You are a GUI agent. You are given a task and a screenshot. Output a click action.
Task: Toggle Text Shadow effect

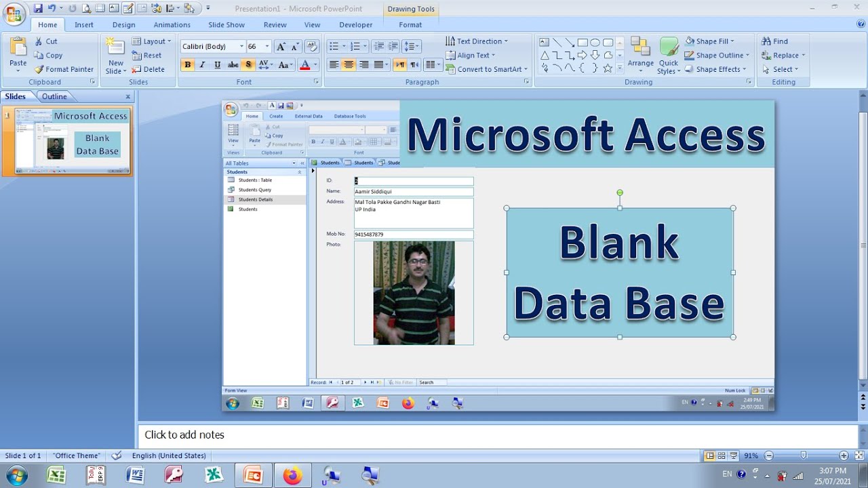(248, 65)
